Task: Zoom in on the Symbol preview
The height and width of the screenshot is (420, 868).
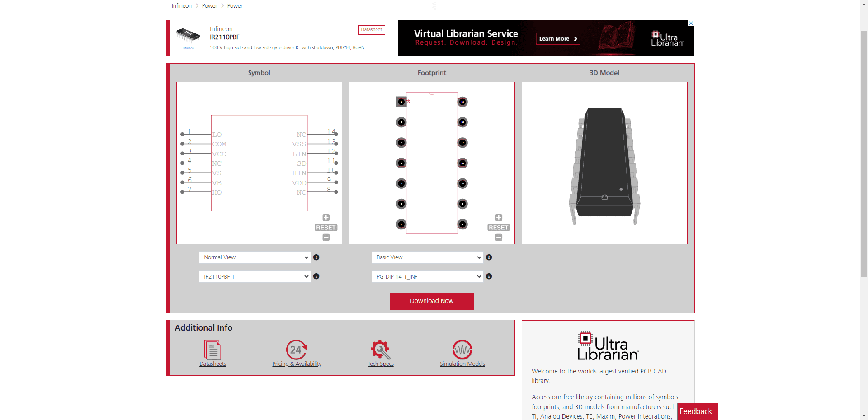Action: [x=326, y=218]
